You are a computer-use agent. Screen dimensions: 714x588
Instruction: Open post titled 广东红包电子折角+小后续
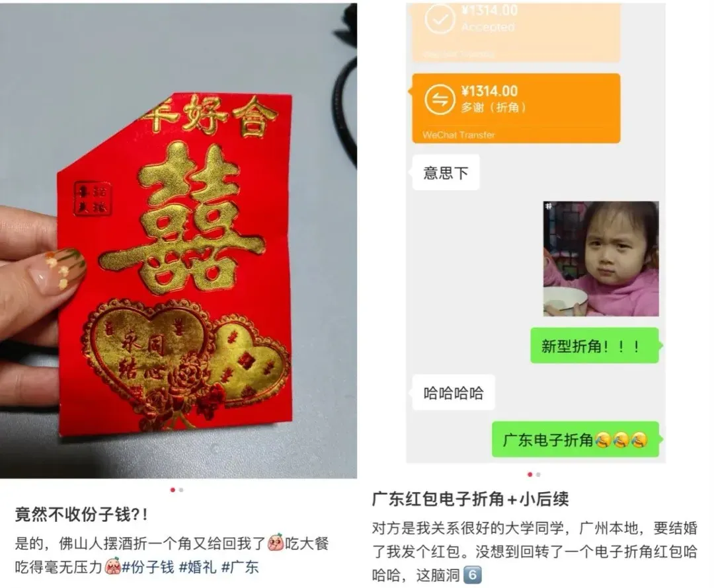[471, 499]
